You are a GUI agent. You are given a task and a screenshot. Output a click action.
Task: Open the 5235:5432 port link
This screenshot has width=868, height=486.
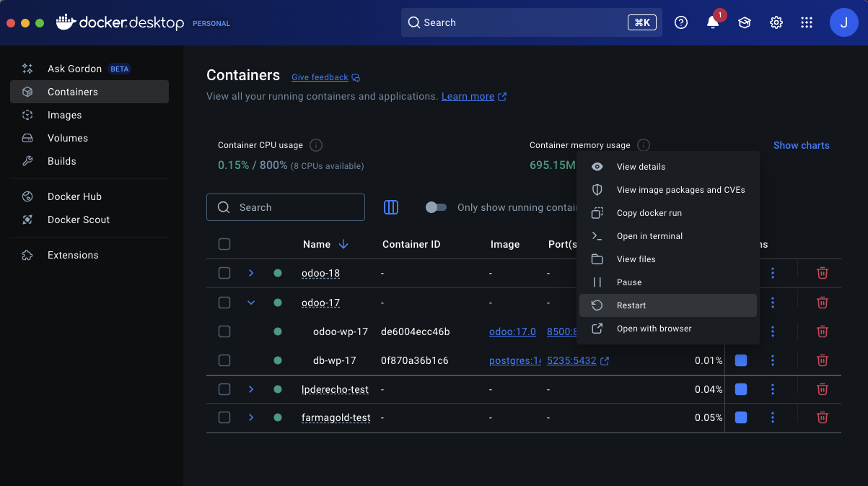coord(572,360)
